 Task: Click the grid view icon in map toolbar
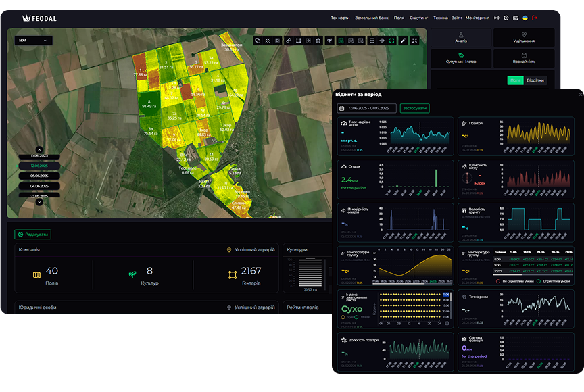tap(371, 41)
